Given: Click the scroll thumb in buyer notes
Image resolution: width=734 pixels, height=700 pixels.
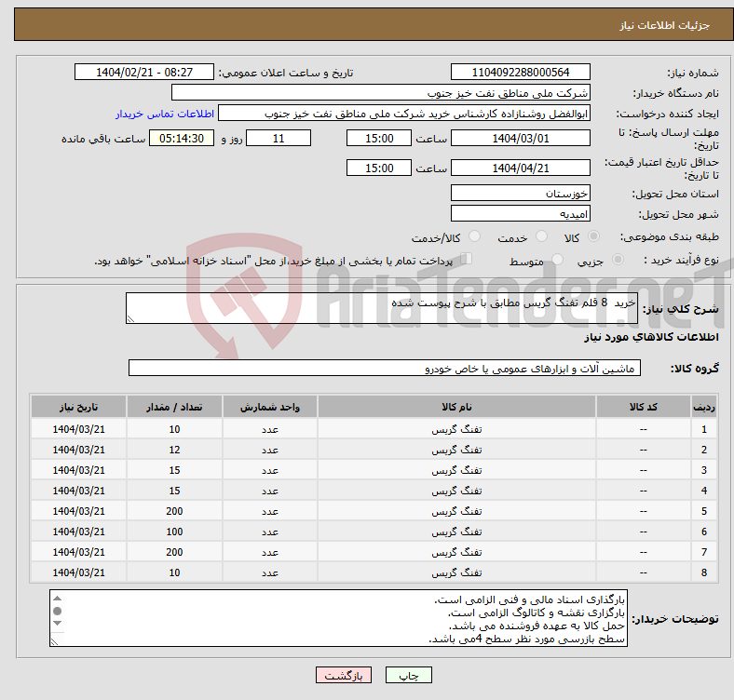Looking at the screenshot, I should [57, 611].
